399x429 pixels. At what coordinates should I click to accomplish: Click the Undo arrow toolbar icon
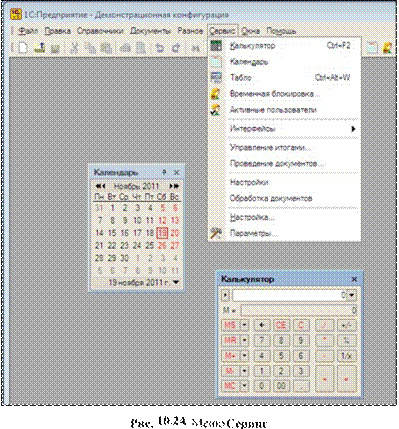(160, 48)
